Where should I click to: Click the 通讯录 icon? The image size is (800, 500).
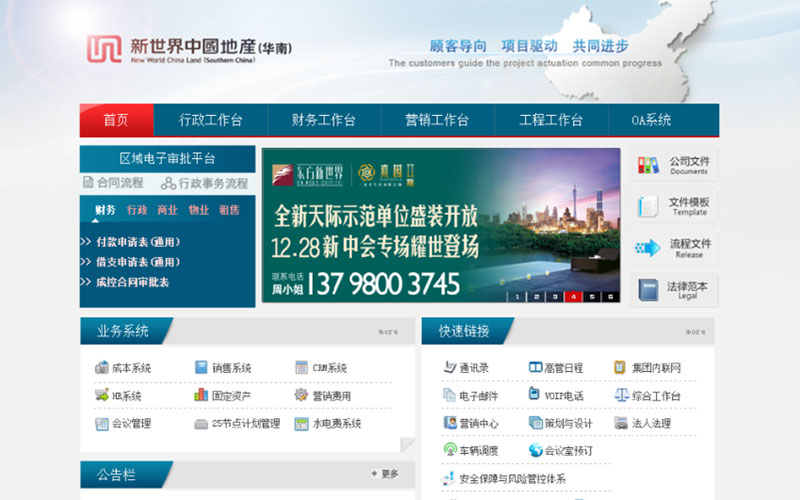449,367
